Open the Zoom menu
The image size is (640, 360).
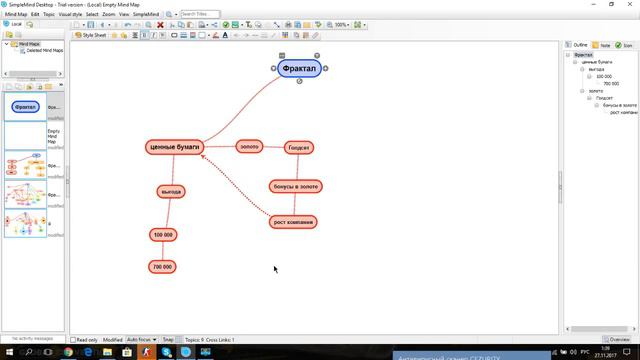pyautogui.click(x=109, y=14)
